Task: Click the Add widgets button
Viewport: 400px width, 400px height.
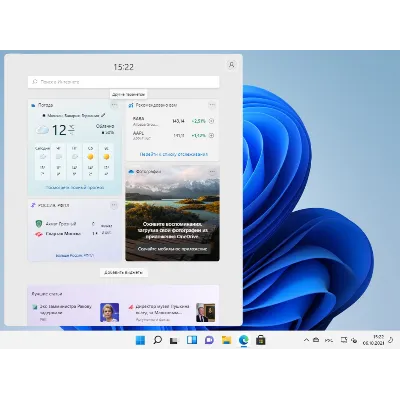Action: click(124, 272)
